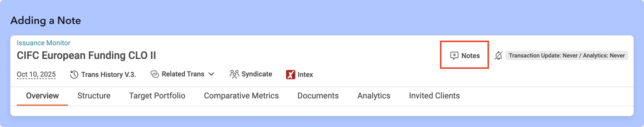The width and height of the screenshot is (644, 127).
Task: Switch to the Structure tab
Action: click(x=94, y=96)
